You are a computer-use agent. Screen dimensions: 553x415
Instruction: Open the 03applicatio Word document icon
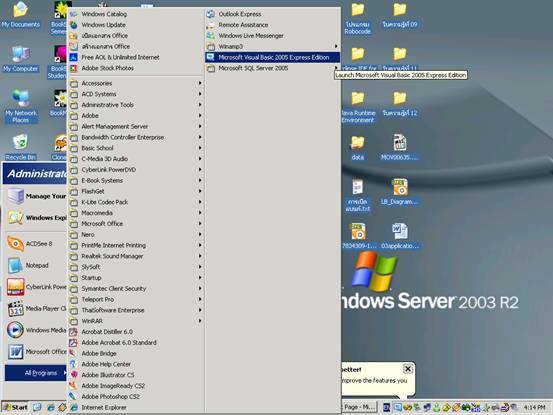pos(400,236)
